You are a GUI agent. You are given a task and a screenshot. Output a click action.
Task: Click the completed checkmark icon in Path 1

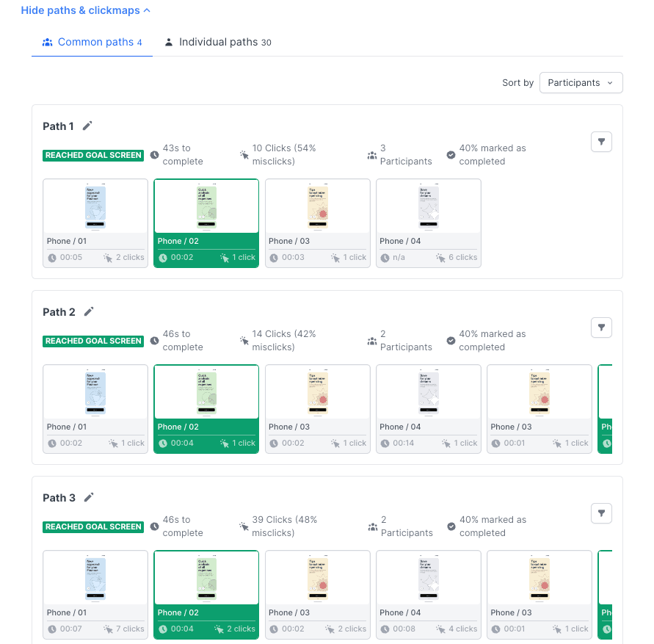pyautogui.click(x=450, y=155)
